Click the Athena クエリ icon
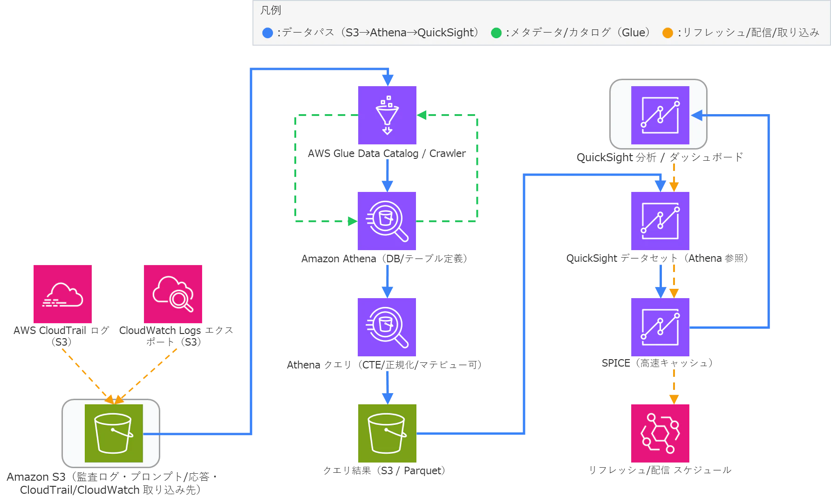Screen dimensions: 831x504 [x=387, y=327]
